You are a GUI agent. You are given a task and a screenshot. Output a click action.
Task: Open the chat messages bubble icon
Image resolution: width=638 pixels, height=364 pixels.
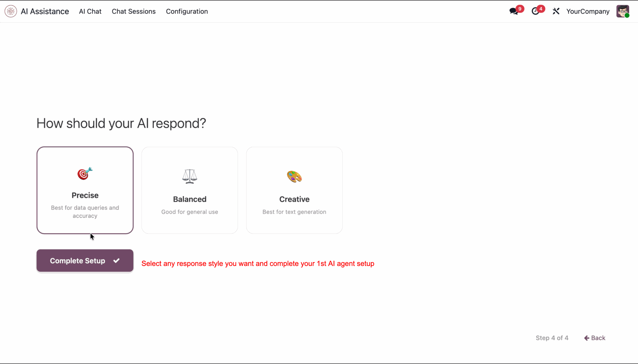[514, 11]
